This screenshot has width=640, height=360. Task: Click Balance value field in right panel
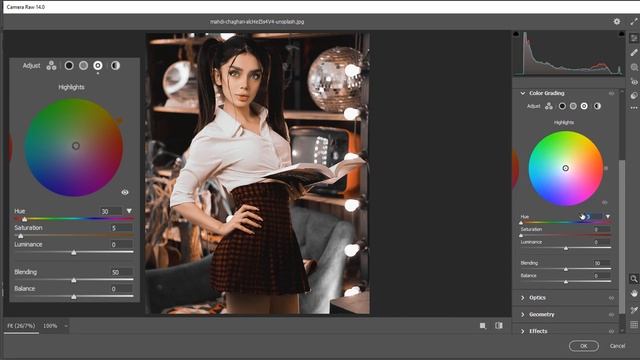[x=601, y=276]
